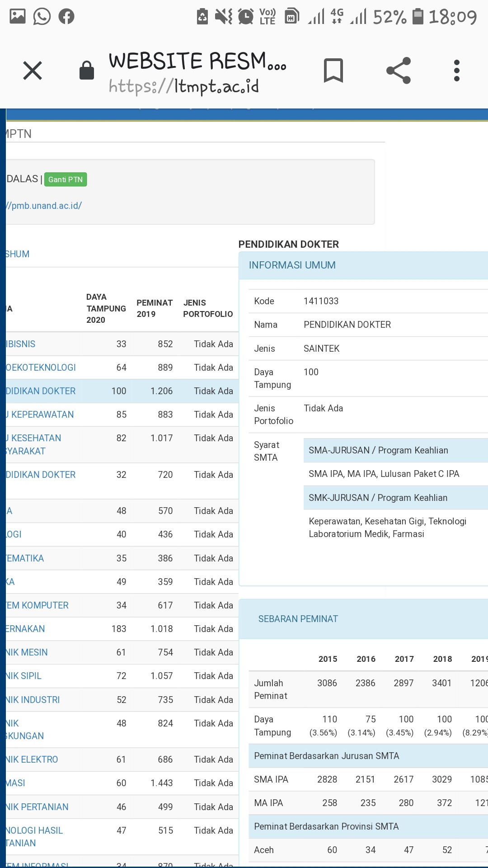
Task: Select the Kode value 1411033
Action: pos(321,301)
